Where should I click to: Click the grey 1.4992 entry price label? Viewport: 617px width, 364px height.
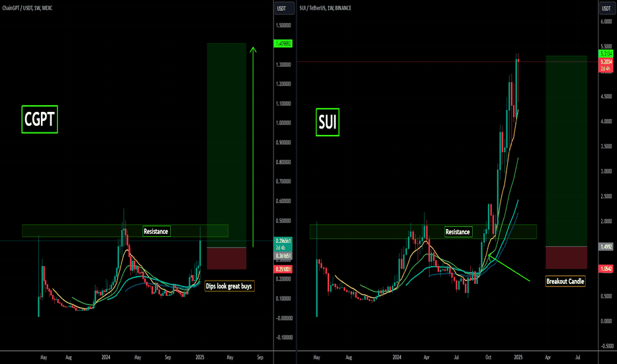pyautogui.click(x=606, y=247)
